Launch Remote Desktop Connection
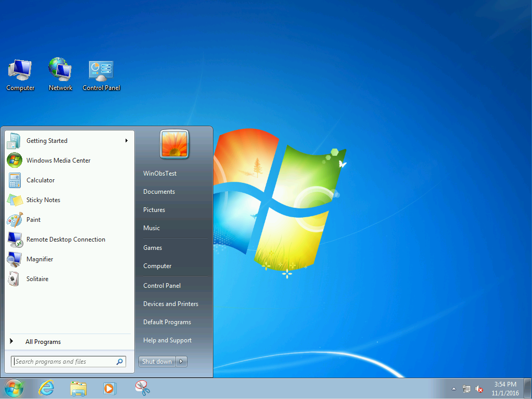 point(65,239)
